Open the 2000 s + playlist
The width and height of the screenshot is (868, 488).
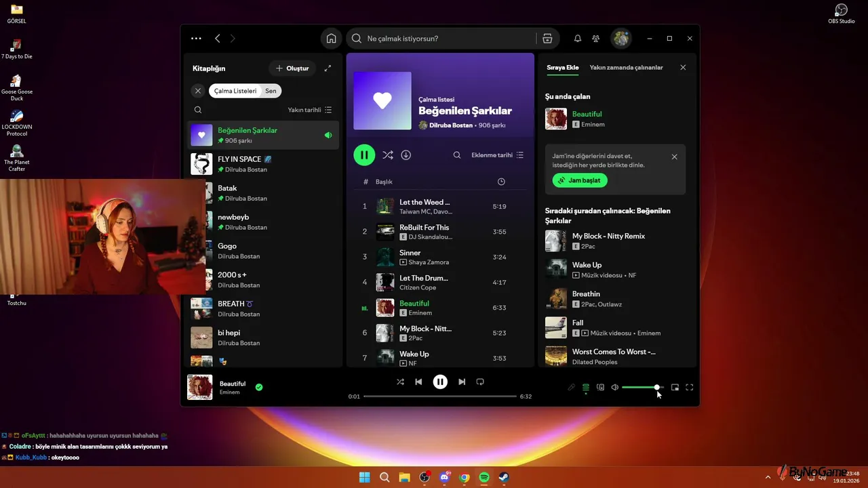263,280
